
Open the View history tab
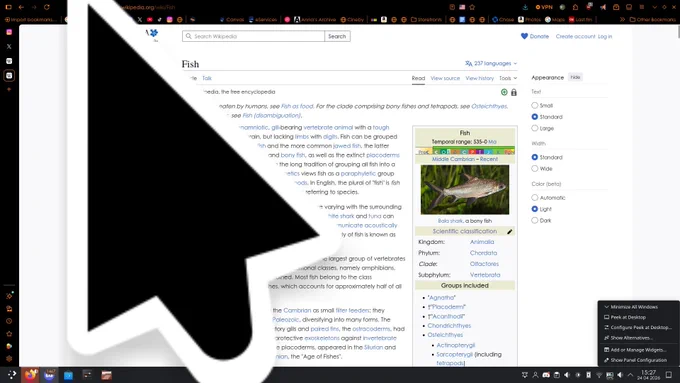coord(479,78)
